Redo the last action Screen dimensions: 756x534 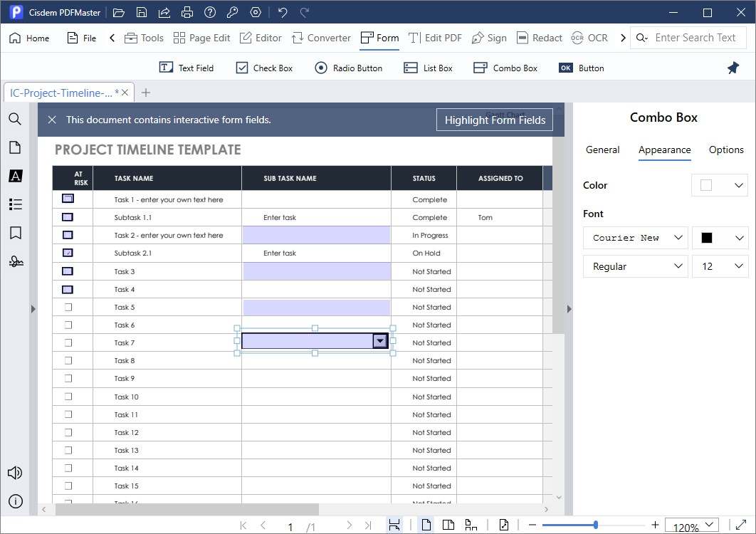(x=305, y=13)
